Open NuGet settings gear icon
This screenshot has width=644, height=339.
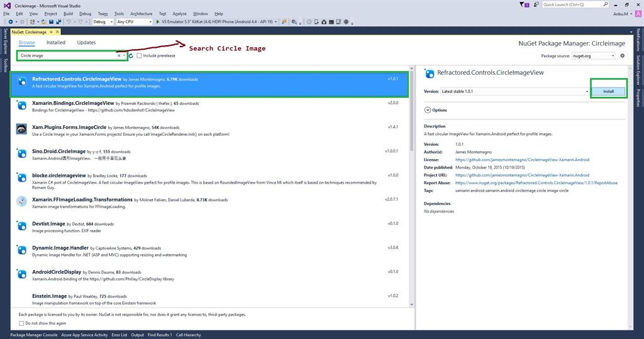click(622, 55)
